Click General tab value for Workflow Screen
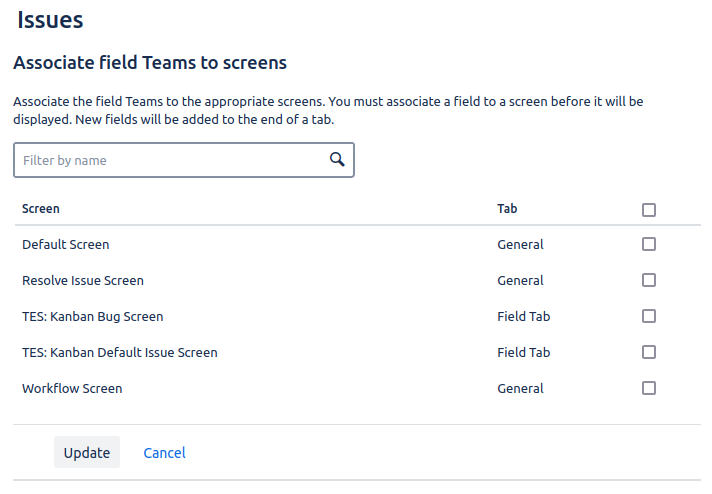 (x=520, y=388)
